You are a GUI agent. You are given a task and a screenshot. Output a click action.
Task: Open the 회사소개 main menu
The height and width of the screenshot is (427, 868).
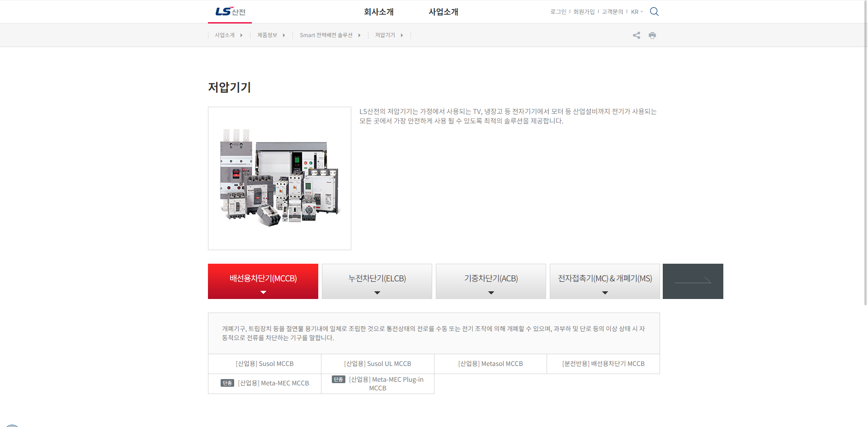pyautogui.click(x=379, y=12)
